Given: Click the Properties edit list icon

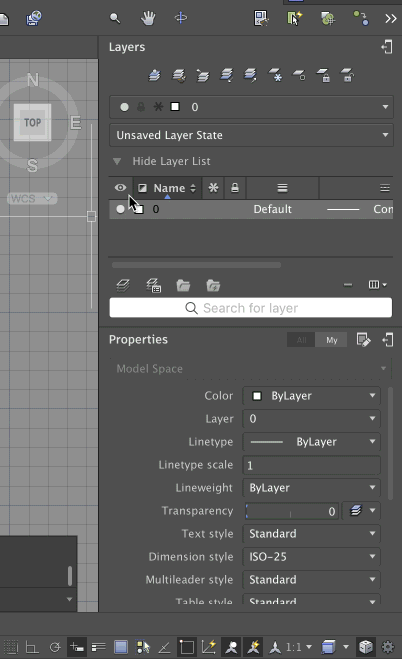Looking at the screenshot, I should pos(363,340).
